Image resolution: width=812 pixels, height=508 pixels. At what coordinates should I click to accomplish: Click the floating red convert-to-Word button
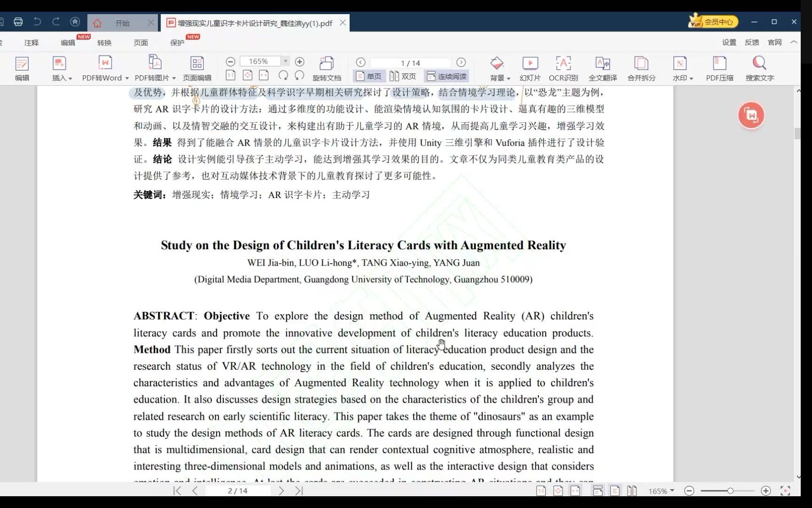click(751, 115)
